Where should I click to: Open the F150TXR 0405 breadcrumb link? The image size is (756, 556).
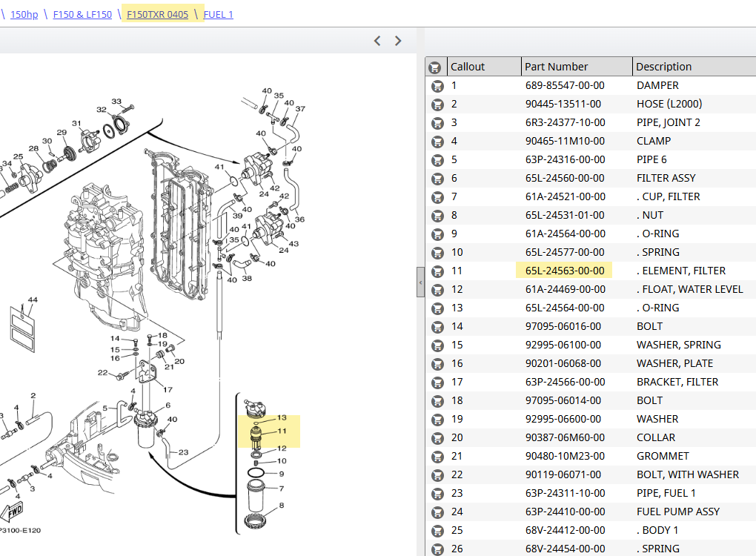click(x=157, y=15)
